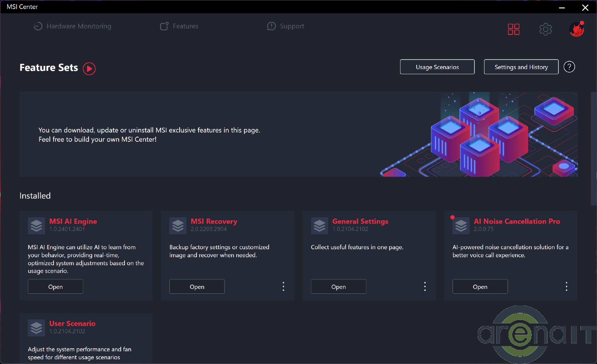Viewport: 597px width, 364px height.
Task: Click the AI Noise Cancellation Pro icon
Action: tap(461, 226)
